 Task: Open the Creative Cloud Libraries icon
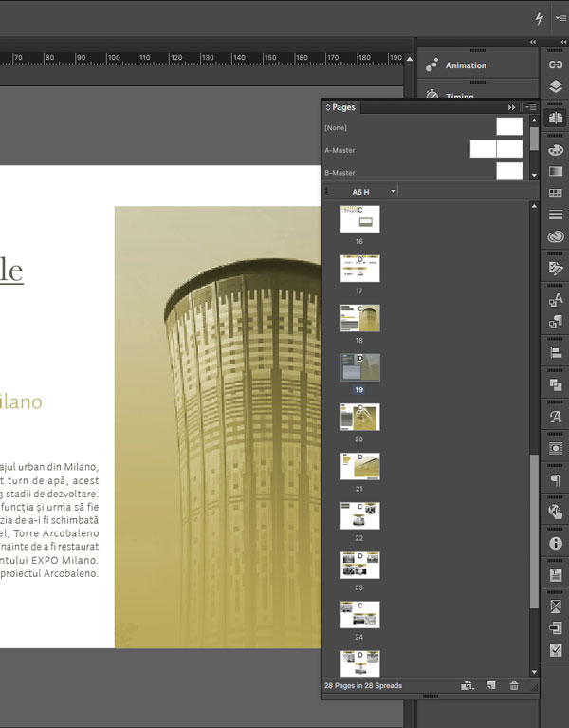point(556,236)
